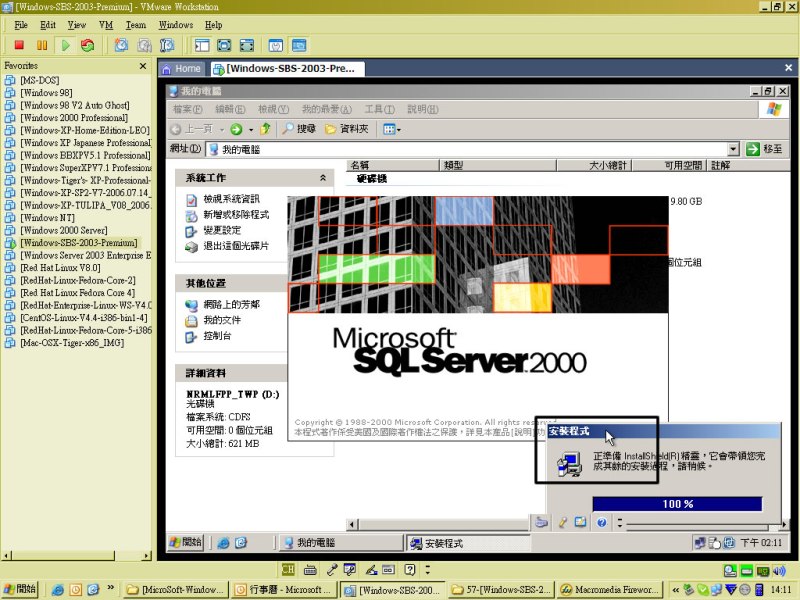Screen dimensions: 800x600
Task: Click the 搜尋 search button in Explorer
Action: [300, 130]
